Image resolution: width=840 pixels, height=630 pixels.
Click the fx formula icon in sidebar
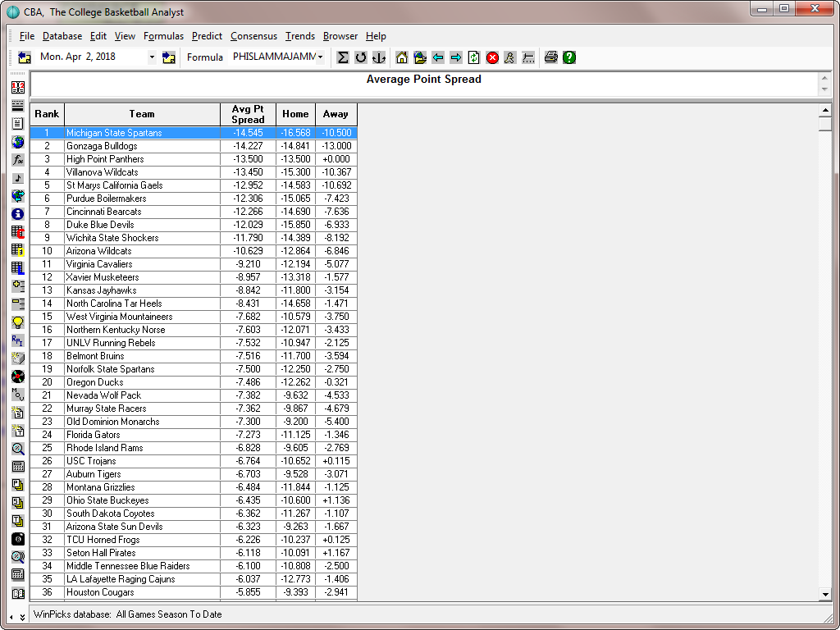(x=18, y=160)
